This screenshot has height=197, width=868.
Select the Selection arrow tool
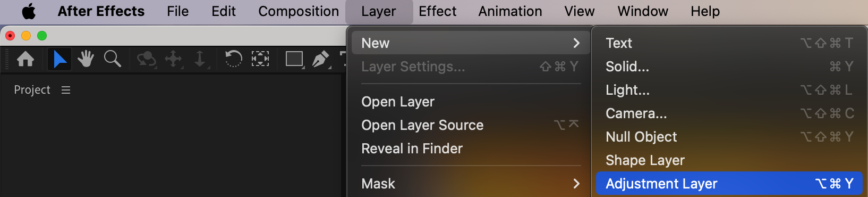(59, 59)
